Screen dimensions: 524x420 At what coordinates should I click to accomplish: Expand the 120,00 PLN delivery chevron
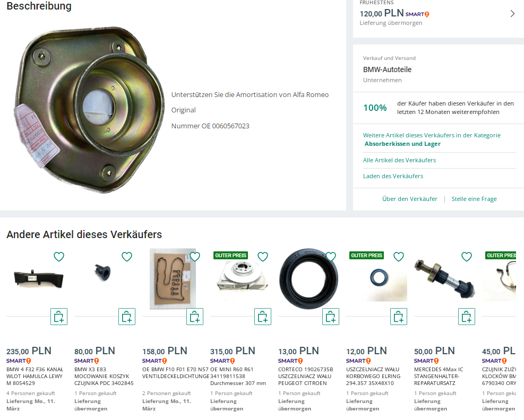[513, 14]
